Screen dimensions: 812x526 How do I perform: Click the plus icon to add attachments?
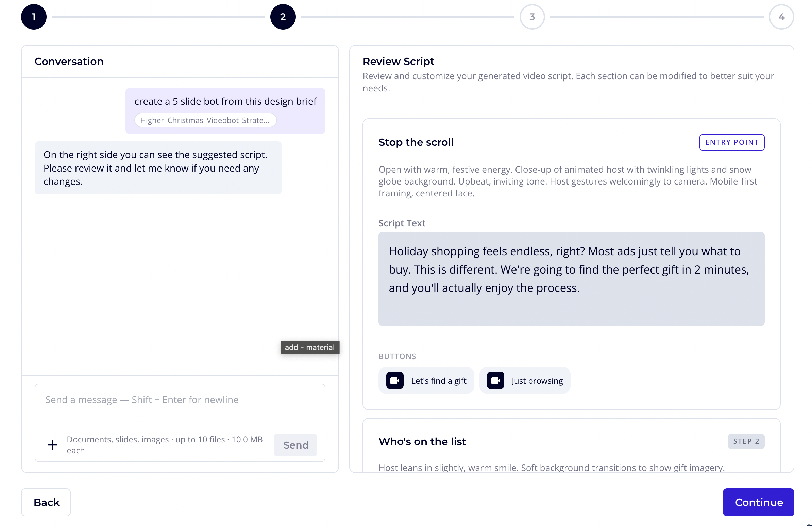point(52,444)
